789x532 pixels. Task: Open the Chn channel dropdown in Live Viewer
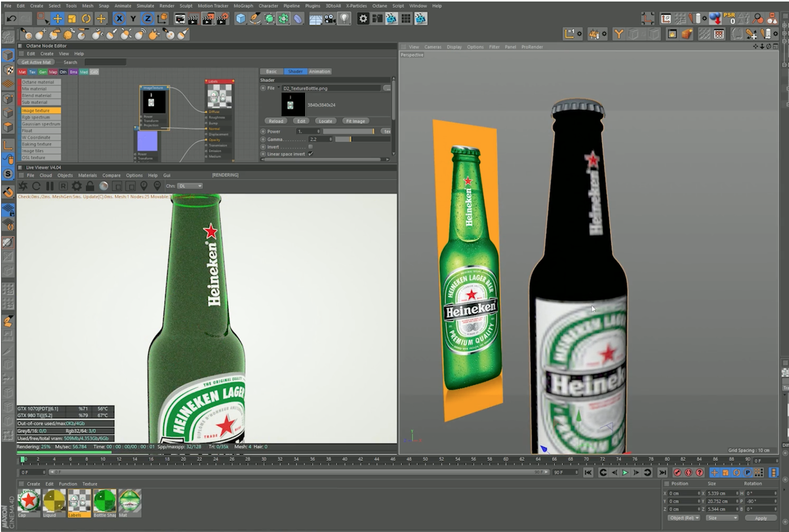point(190,186)
